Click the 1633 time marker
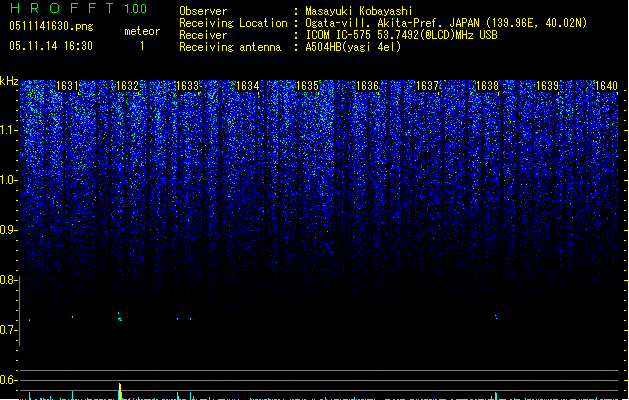Viewport: 629px width, 400px height. point(187,86)
